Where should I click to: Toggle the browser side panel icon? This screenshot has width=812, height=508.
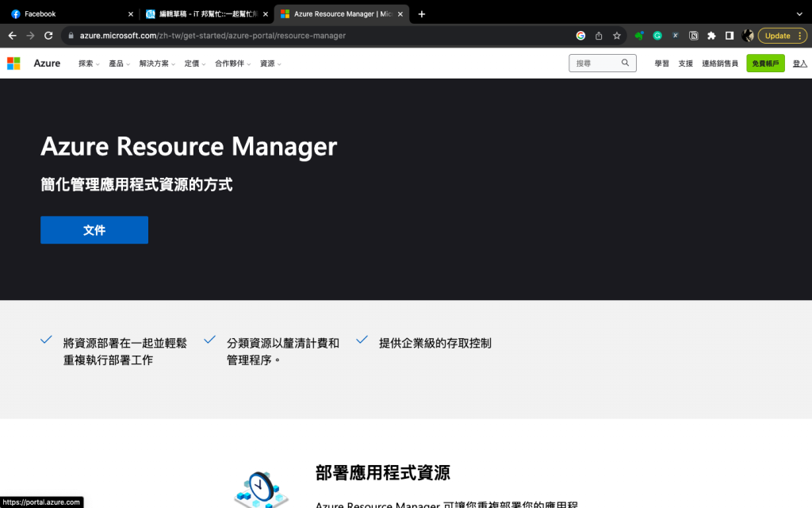click(x=730, y=36)
